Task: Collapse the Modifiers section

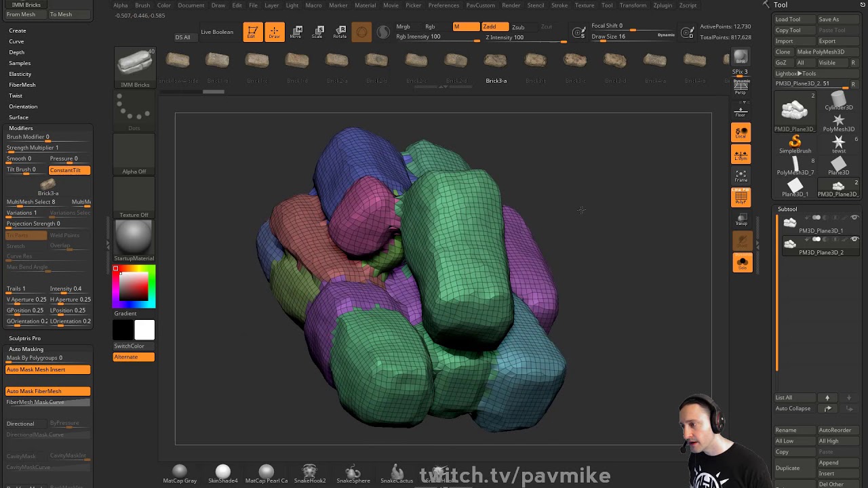Action: (21, 128)
